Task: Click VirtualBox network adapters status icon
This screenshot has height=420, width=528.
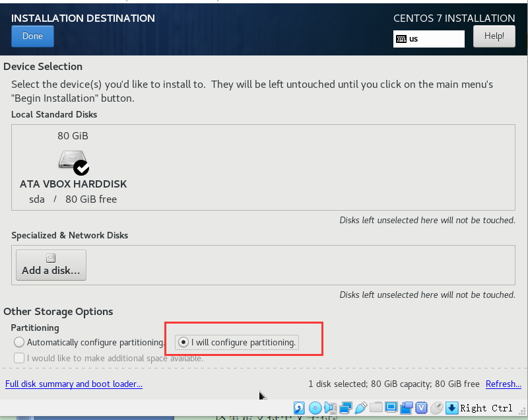Action: [346, 408]
